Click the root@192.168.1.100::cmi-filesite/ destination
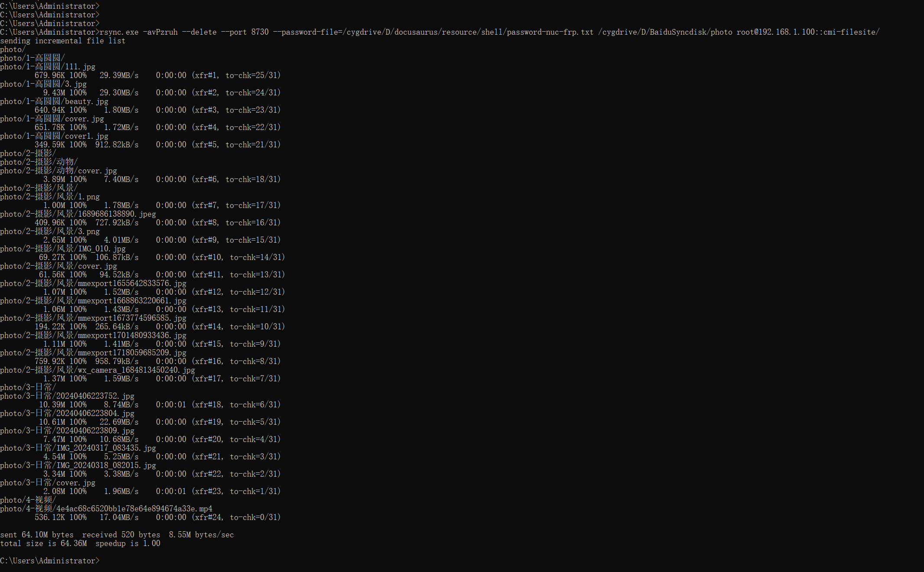 [808, 32]
